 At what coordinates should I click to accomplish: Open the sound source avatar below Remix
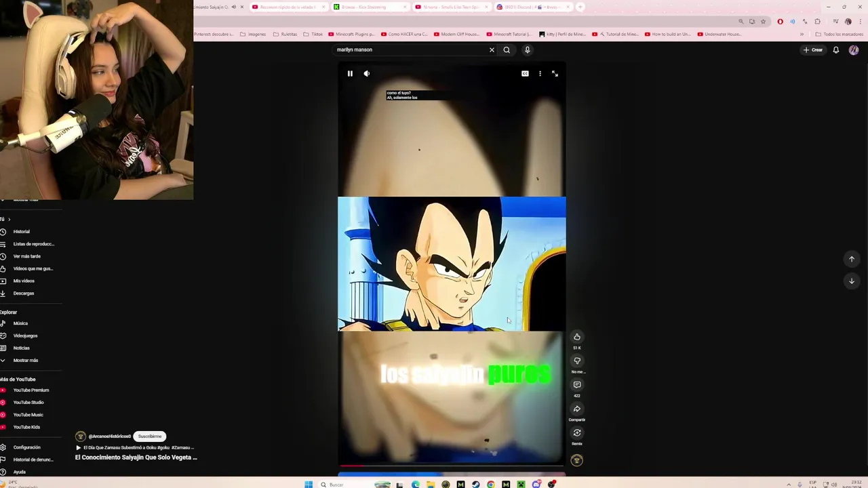pyautogui.click(x=577, y=460)
